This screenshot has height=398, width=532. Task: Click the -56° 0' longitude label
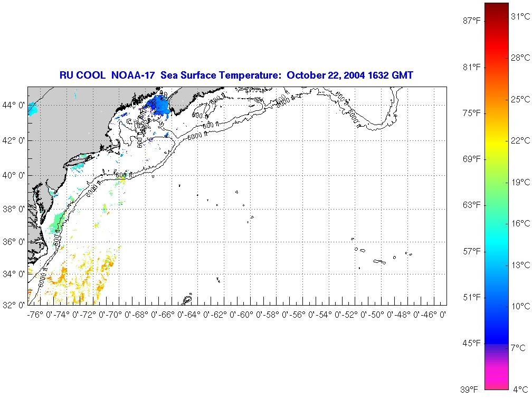pyautogui.click(x=302, y=315)
